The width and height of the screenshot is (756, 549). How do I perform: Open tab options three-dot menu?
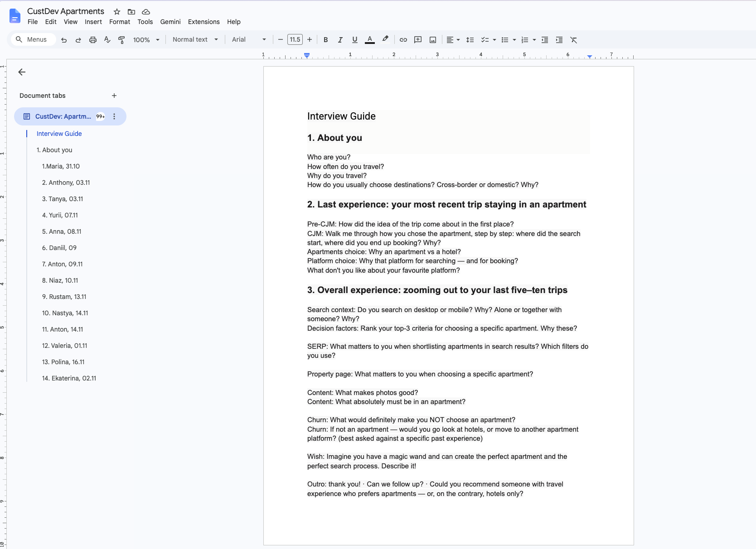click(x=114, y=116)
